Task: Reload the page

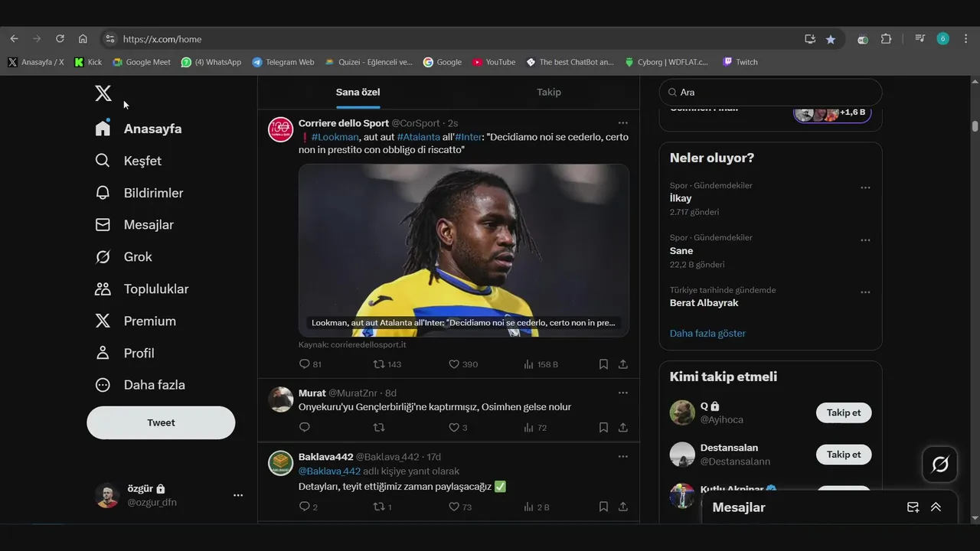Action: click(x=60, y=39)
